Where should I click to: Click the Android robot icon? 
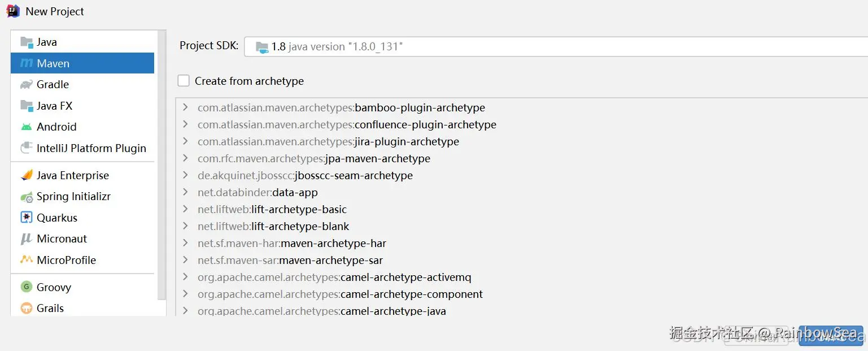tap(27, 127)
